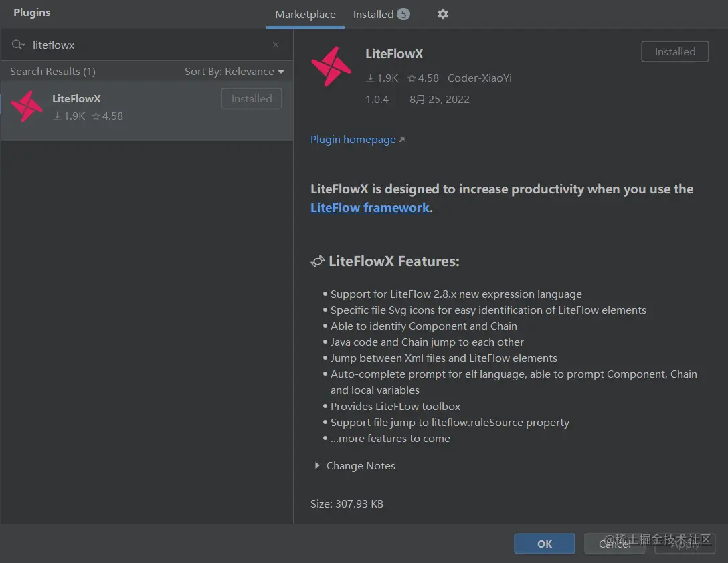Image resolution: width=728 pixels, height=563 pixels.
Task: Clear the liteflowx search text
Action: [275, 45]
